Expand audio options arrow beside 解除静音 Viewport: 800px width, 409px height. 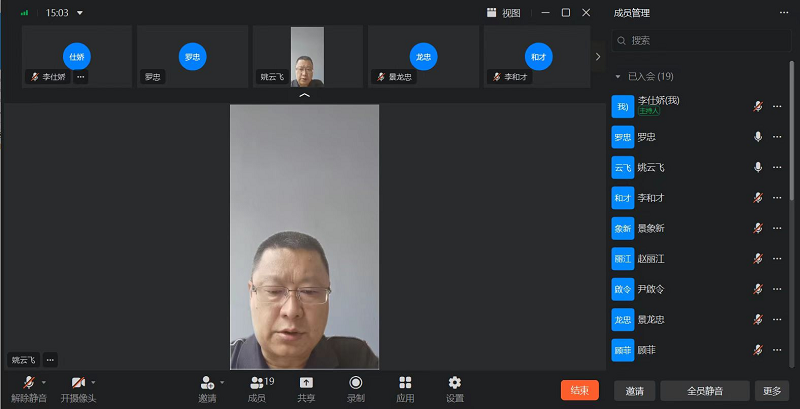44,382
